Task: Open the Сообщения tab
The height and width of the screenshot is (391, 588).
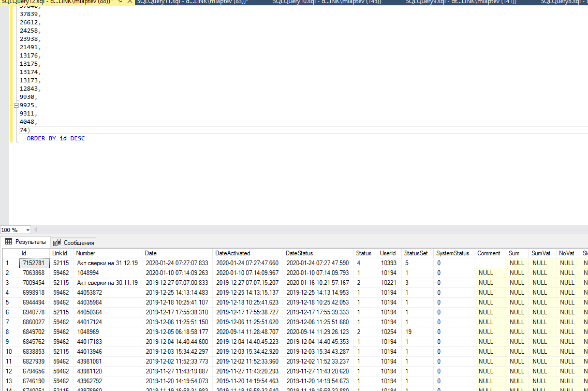Action: (x=74, y=243)
